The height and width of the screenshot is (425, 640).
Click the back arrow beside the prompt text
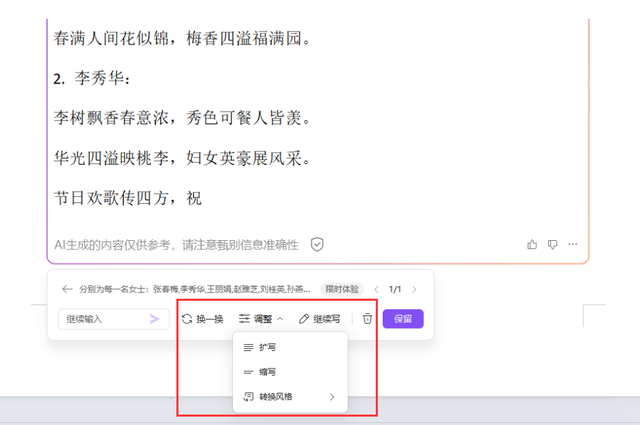coord(67,289)
